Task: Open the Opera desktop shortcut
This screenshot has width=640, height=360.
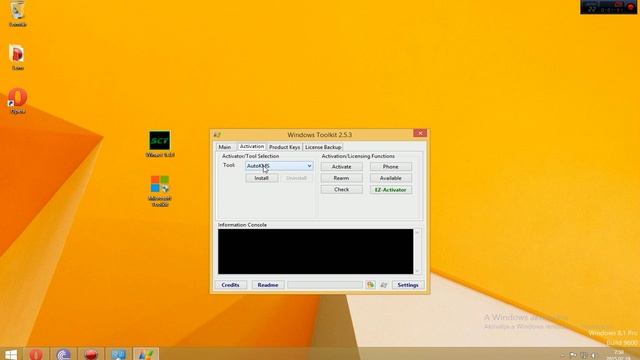Action: (x=18, y=100)
